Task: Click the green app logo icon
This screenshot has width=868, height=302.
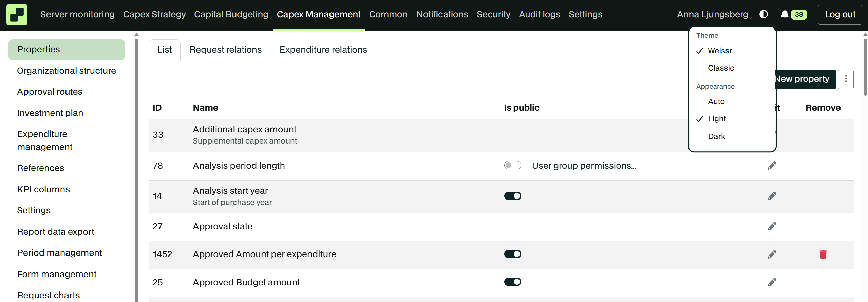Action: (x=17, y=15)
